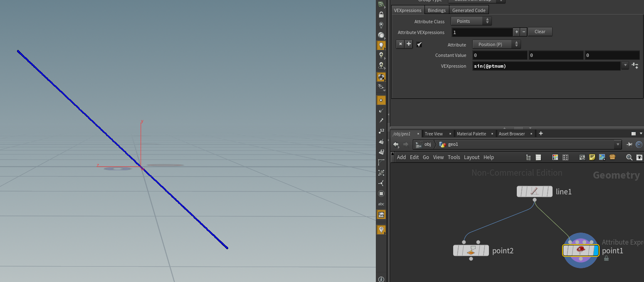
Task: Open the Position (P) attribute dropdown
Action: [496, 44]
